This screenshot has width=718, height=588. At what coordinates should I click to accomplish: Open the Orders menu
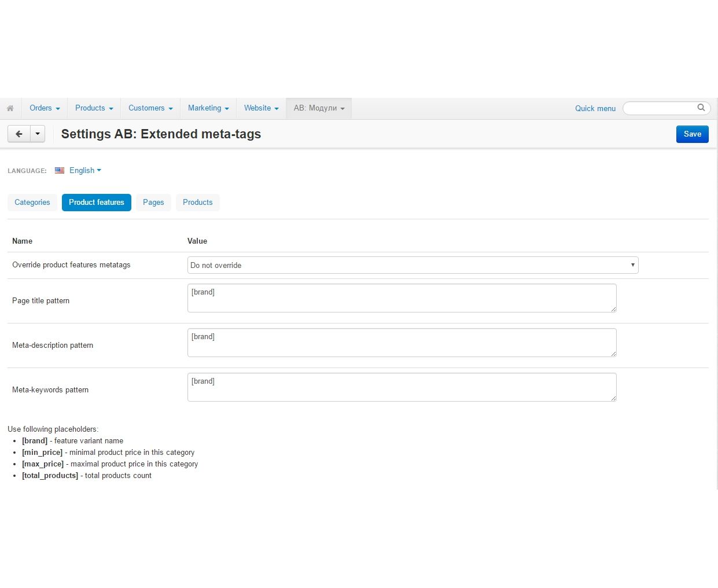(45, 108)
